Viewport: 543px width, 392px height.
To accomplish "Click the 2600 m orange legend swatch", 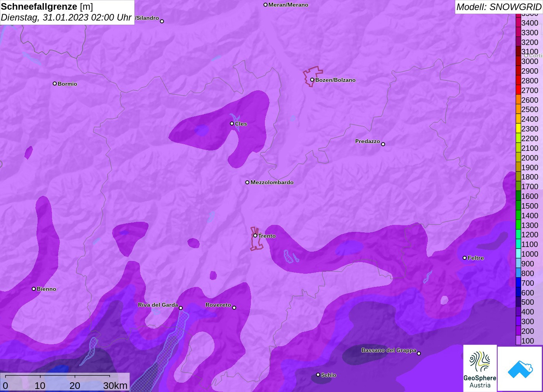I will 518,100.
